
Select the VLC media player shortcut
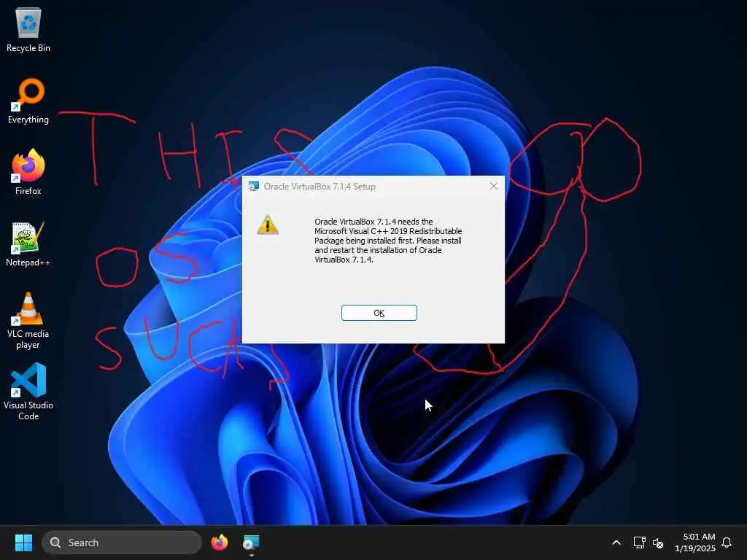[x=28, y=321]
